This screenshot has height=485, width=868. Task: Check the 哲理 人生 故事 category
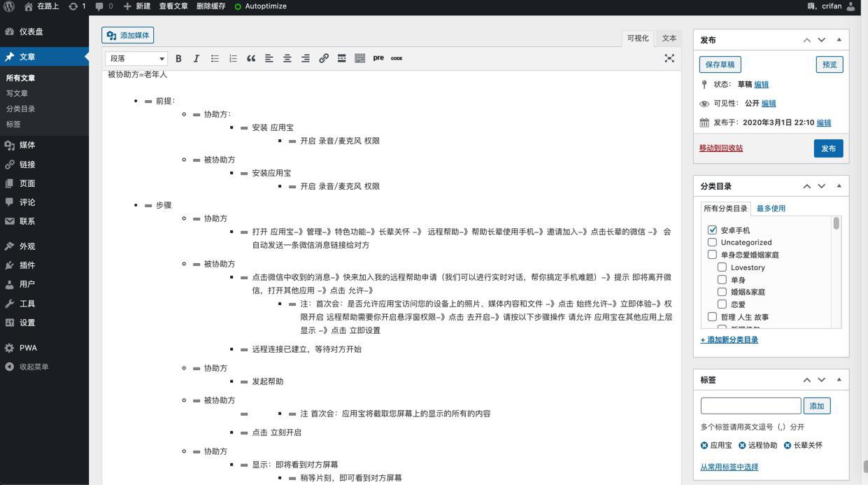(x=712, y=317)
